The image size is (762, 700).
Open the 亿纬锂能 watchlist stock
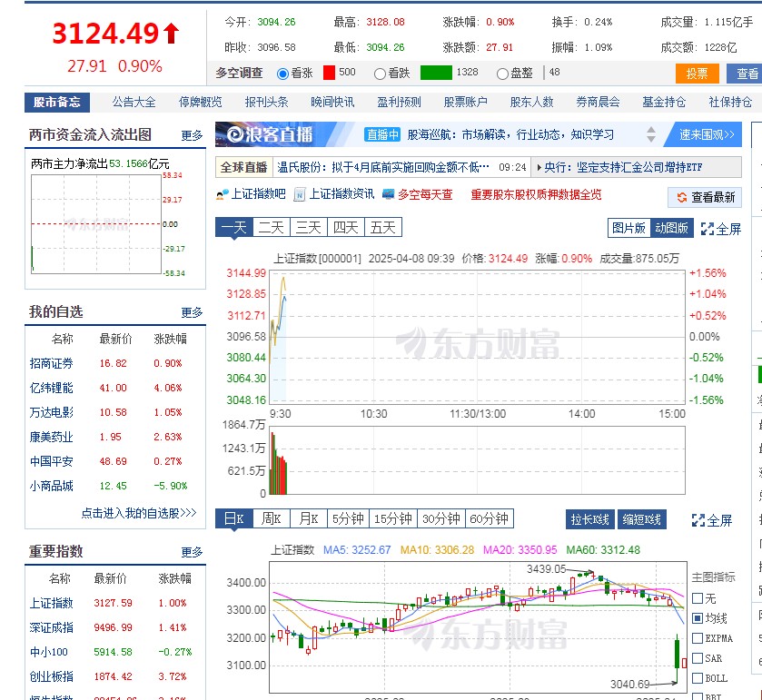click(52, 388)
